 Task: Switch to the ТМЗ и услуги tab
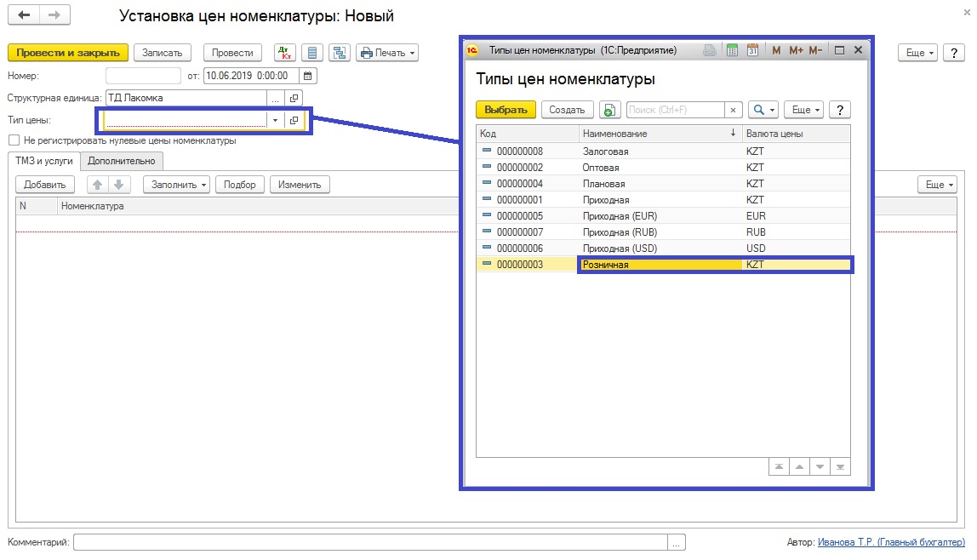[x=44, y=161]
